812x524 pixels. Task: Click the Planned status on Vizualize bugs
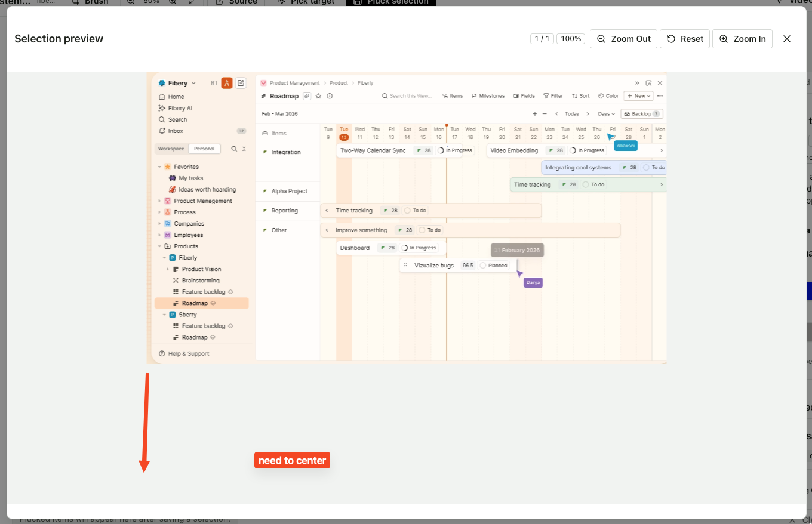[494, 266]
